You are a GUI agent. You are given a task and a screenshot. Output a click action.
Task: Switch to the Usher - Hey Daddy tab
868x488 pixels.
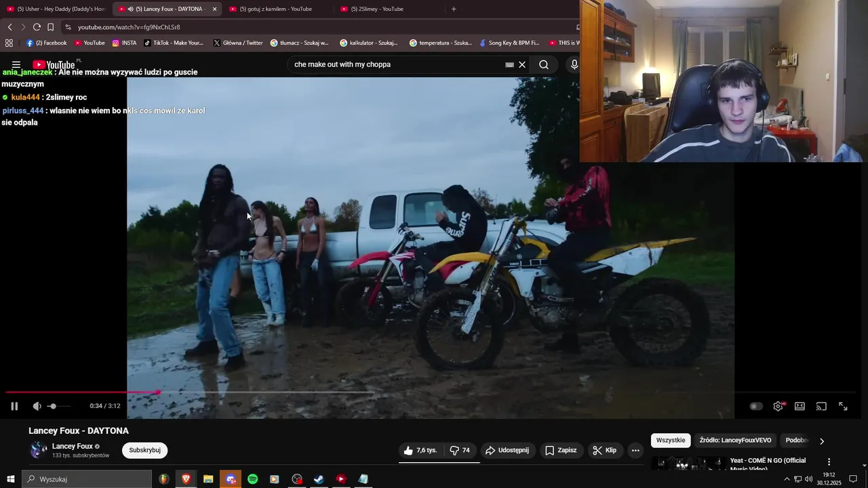pyautogui.click(x=56, y=9)
